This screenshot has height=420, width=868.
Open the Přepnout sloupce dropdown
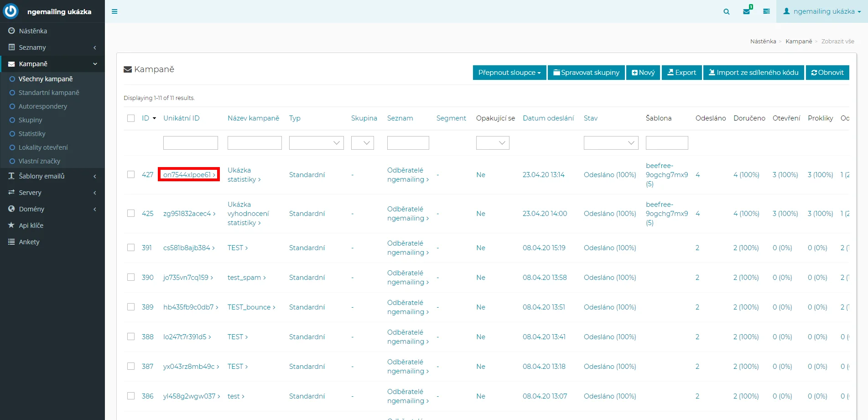click(509, 73)
